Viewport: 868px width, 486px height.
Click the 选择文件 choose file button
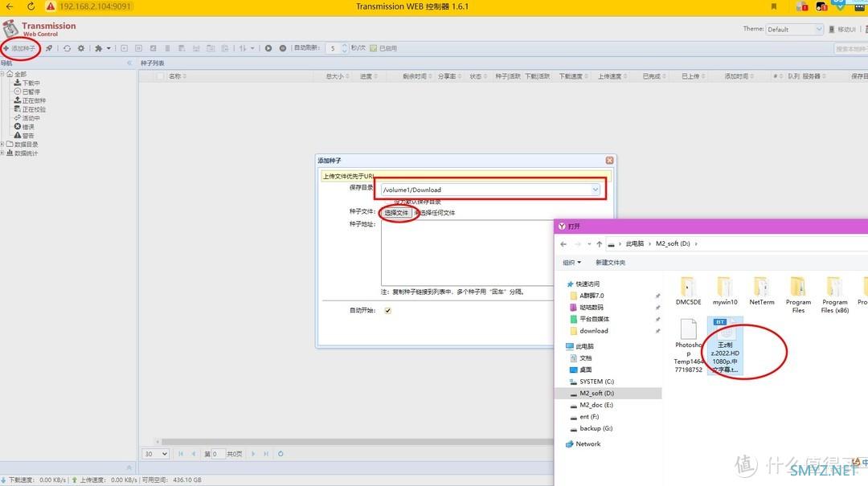tap(396, 213)
